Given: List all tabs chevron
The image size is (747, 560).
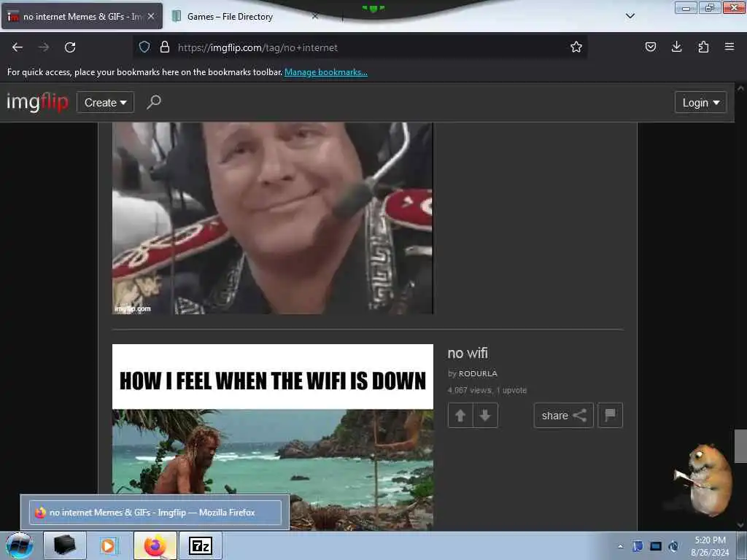Looking at the screenshot, I should click(630, 16).
